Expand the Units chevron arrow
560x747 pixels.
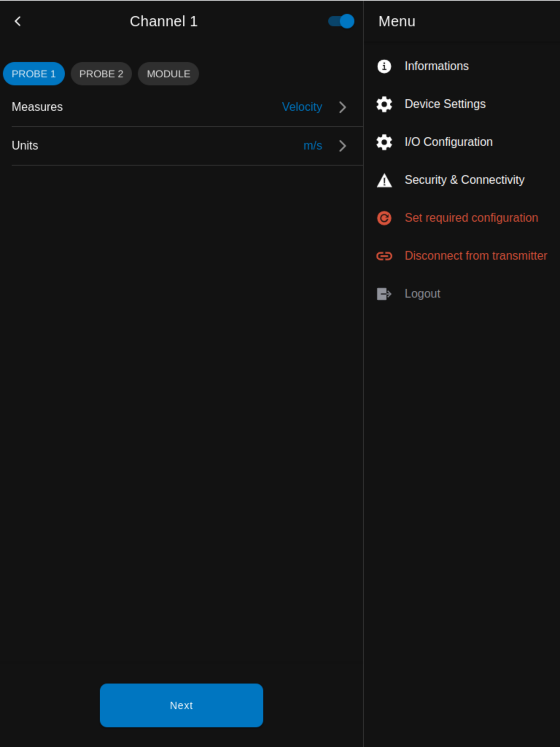pos(343,146)
